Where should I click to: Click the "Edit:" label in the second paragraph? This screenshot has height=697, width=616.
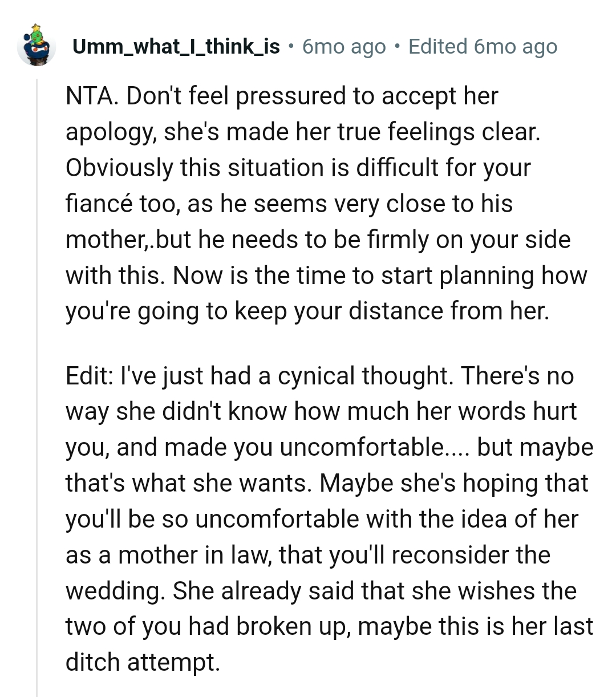point(89,376)
